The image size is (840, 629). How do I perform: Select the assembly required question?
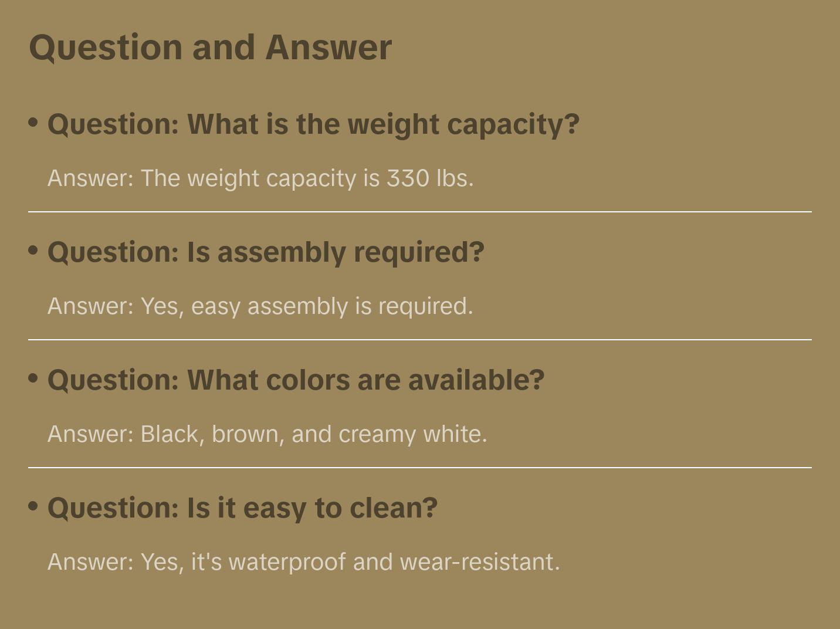(x=266, y=252)
